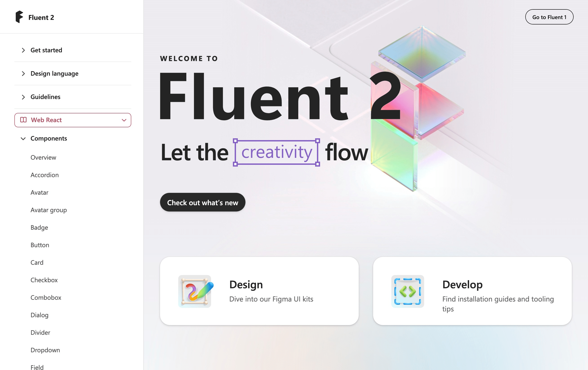This screenshot has width=588, height=370.
Task: Navigate to Accordion component page
Action: point(44,174)
